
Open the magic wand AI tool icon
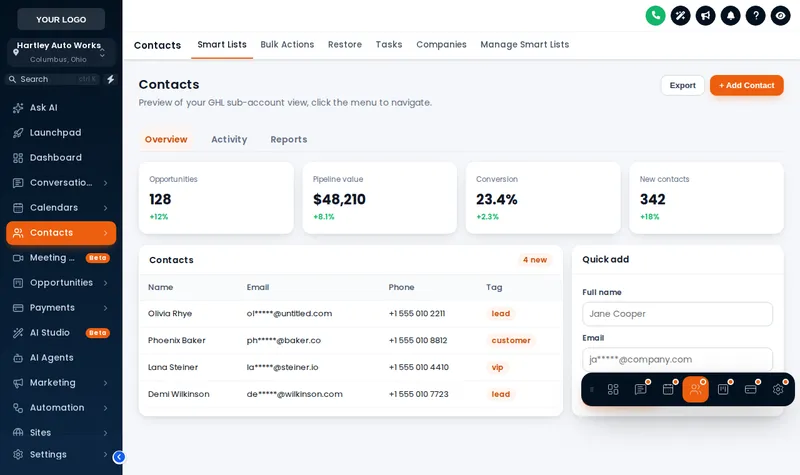tap(680, 16)
